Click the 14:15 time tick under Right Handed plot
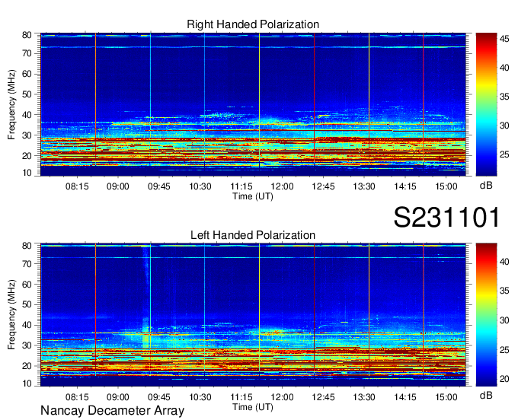 tap(405, 186)
